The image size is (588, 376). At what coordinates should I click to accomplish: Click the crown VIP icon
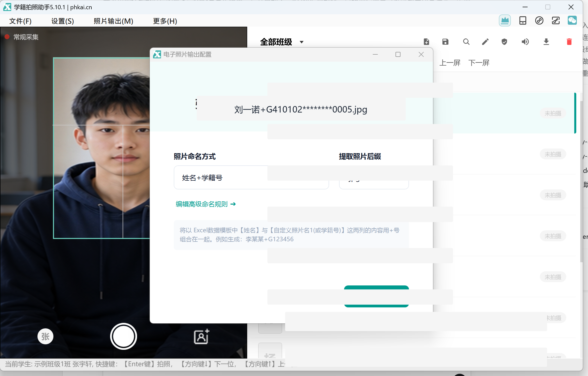pos(505,20)
